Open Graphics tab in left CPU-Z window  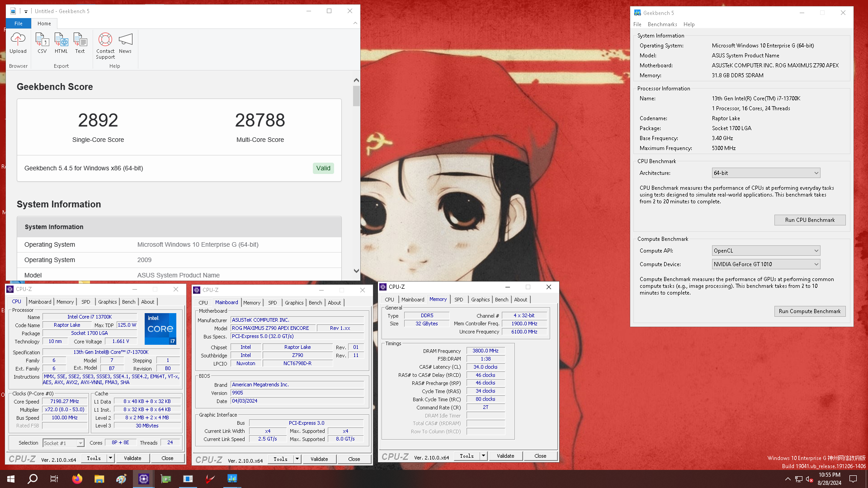click(x=108, y=302)
